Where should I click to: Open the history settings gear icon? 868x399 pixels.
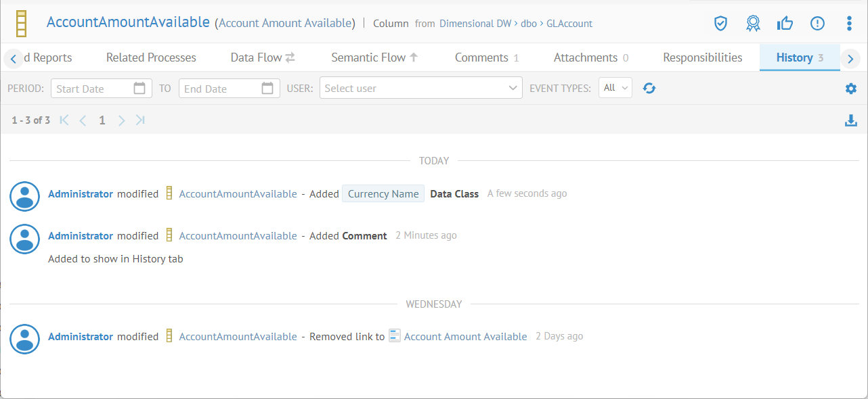click(851, 89)
